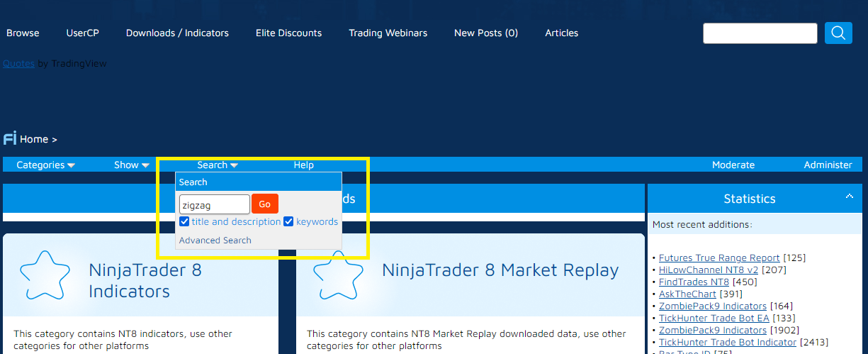Open Futures True Range Report link
This screenshot has width=868, height=354.
[719, 258]
